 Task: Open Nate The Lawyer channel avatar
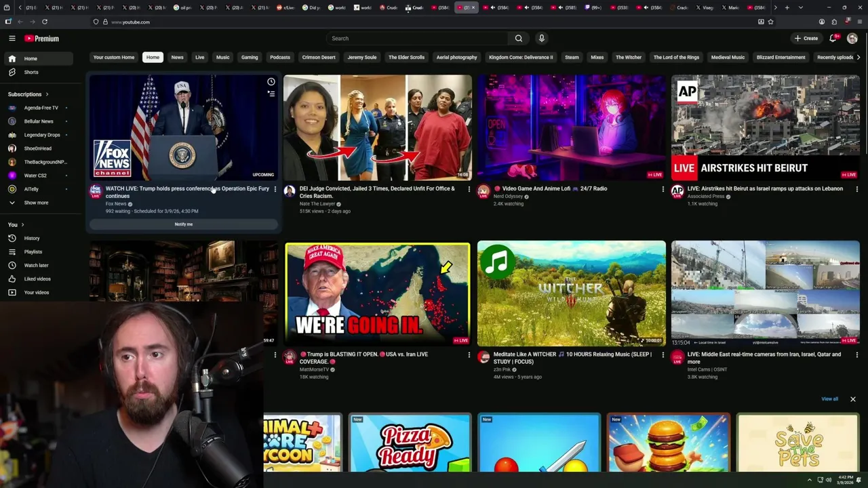[290, 191]
